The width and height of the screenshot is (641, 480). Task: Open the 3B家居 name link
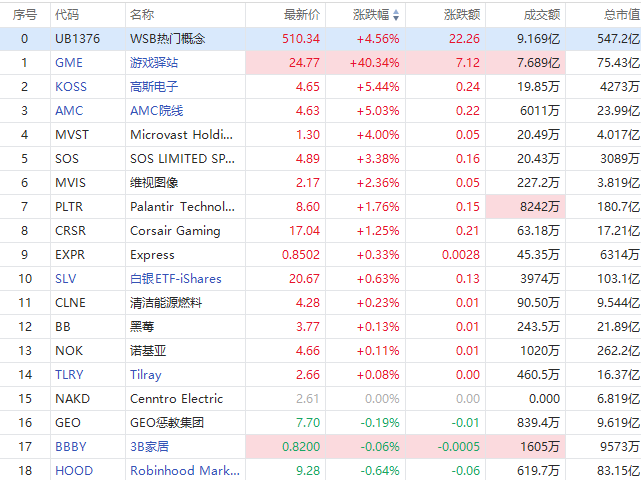point(149,446)
